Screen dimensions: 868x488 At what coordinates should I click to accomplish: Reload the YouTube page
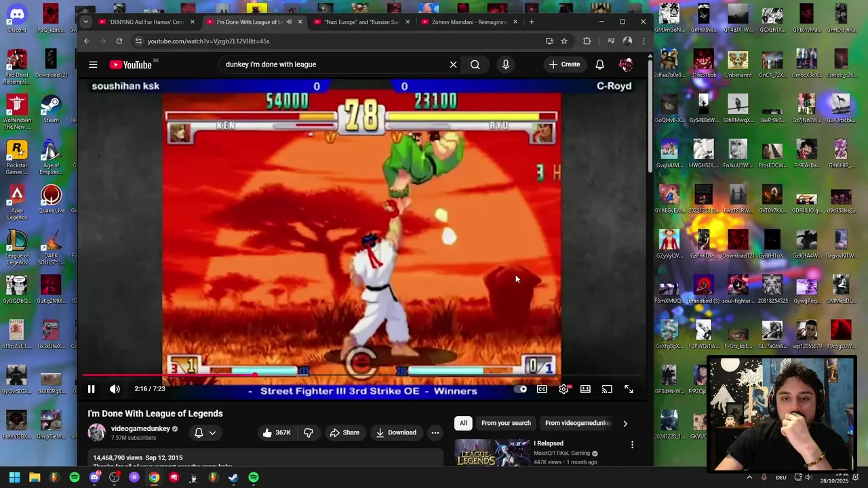(x=119, y=41)
